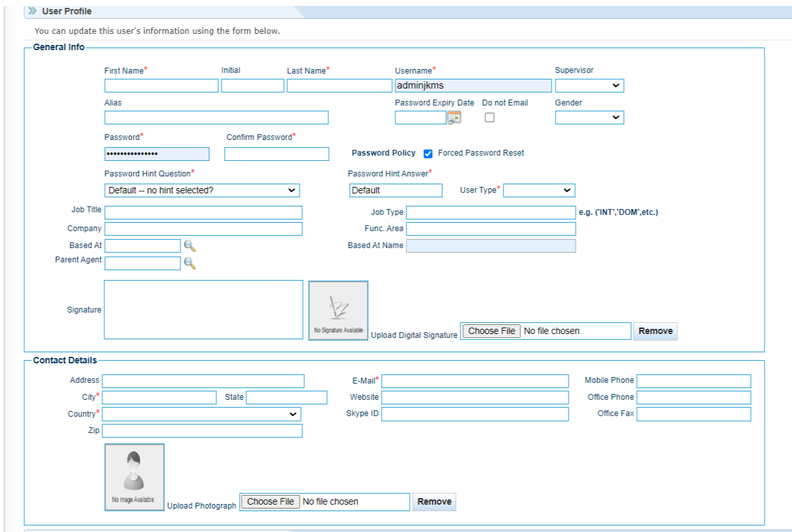This screenshot has height=532, width=792.
Task: Open the Gender dropdown
Action: [589, 117]
